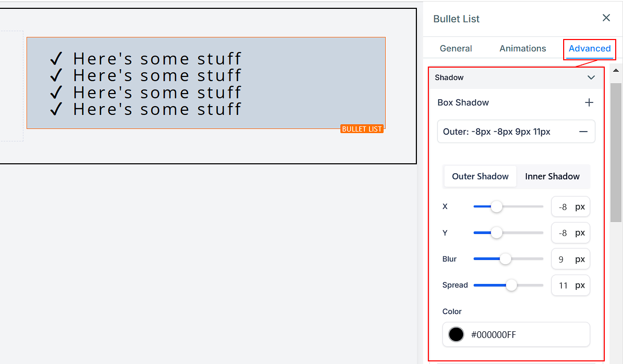
Task: Focus the Blur value input field
Action: click(561, 259)
